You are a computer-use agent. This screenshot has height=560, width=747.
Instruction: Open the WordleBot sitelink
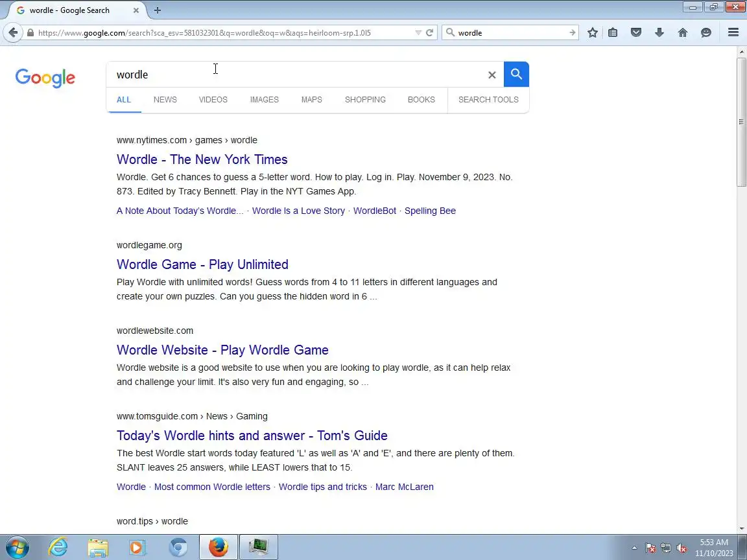pos(374,211)
